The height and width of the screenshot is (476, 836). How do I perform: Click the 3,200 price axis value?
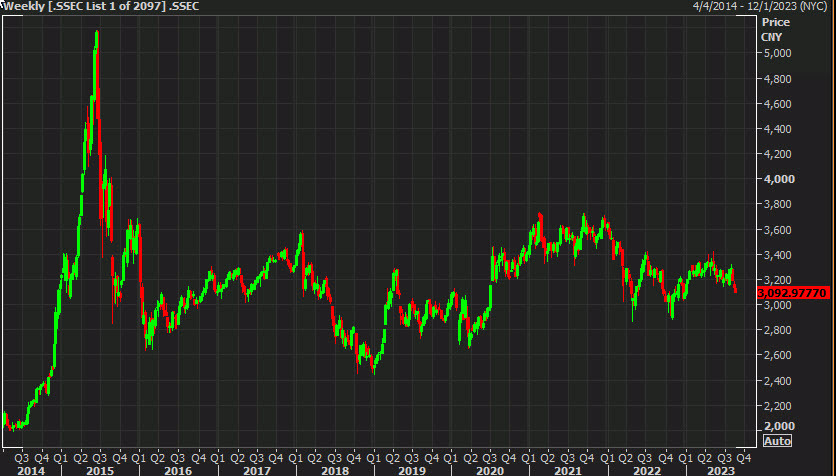click(x=777, y=280)
